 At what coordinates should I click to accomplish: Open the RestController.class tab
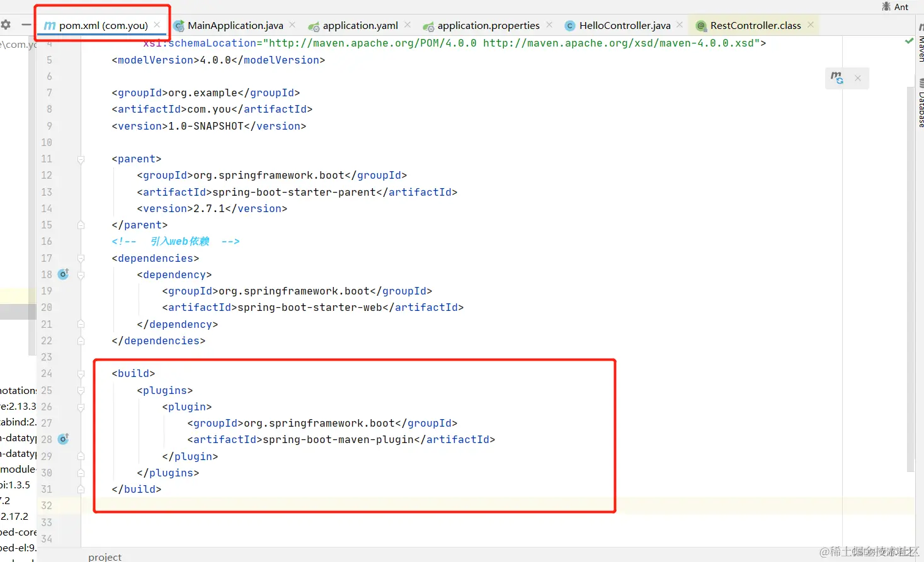pyautogui.click(x=755, y=26)
